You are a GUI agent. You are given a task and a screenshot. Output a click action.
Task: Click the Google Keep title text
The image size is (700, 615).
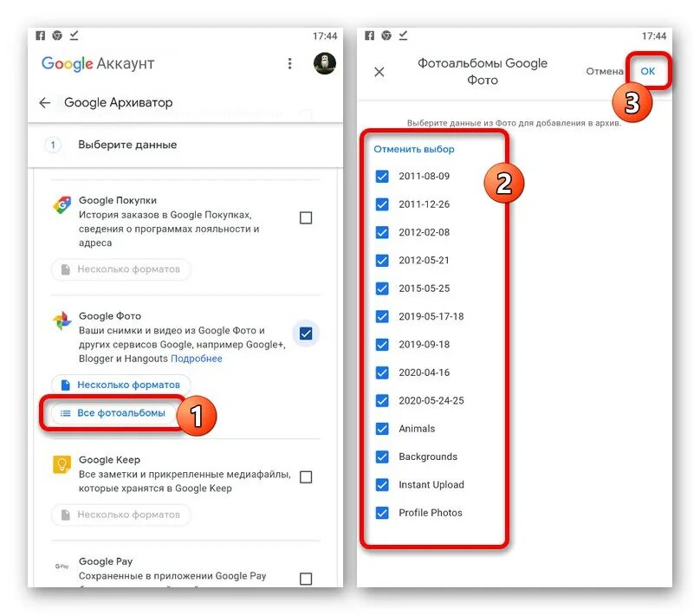pyautogui.click(x=109, y=460)
